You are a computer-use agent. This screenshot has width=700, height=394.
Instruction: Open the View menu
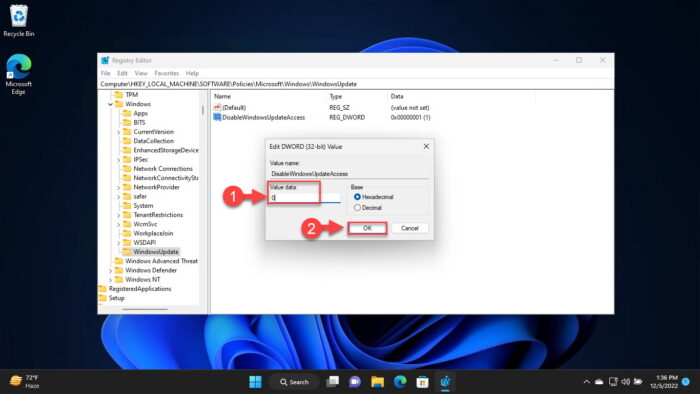point(141,73)
